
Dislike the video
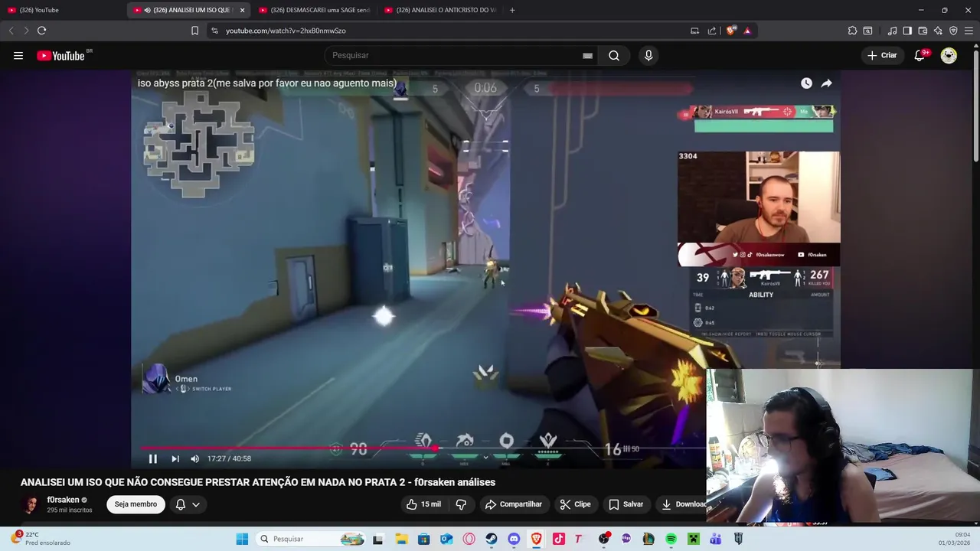coord(461,504)
